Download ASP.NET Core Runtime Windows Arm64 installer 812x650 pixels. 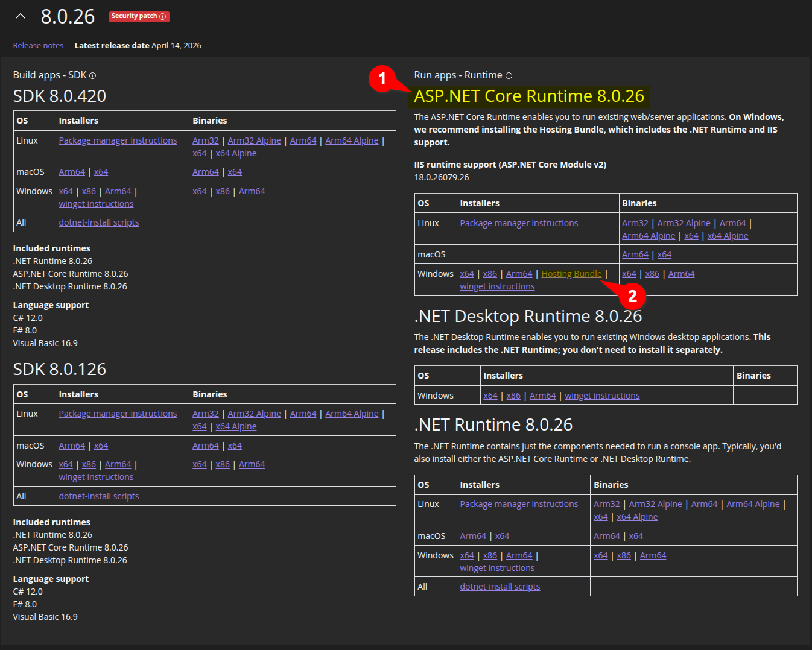[519, 274]
